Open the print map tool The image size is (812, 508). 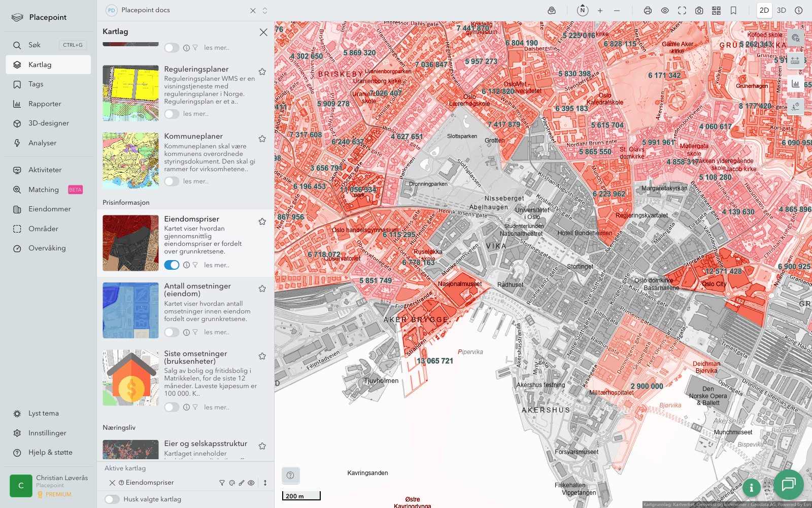pyautogui.click(x=648, y=11)
